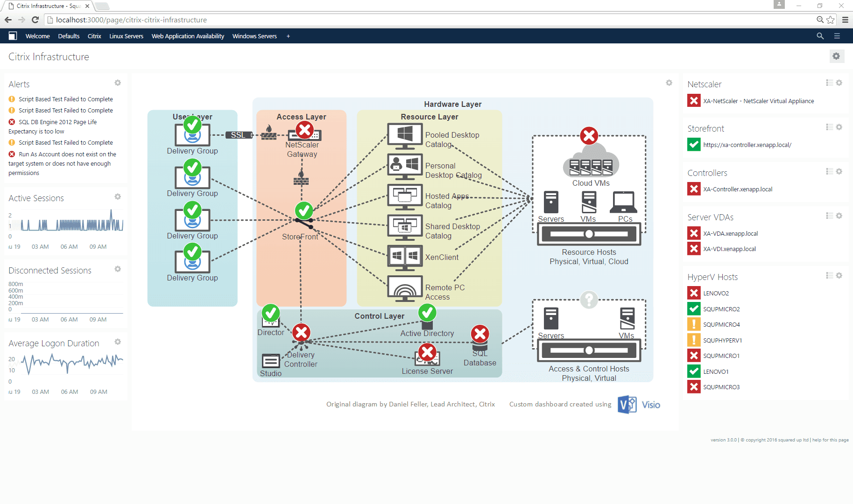Image resolution: width=853 pixels, height=504 pixels.
Task: Go to Linux Servers dashboard
Action: click(x=126, y=36)
